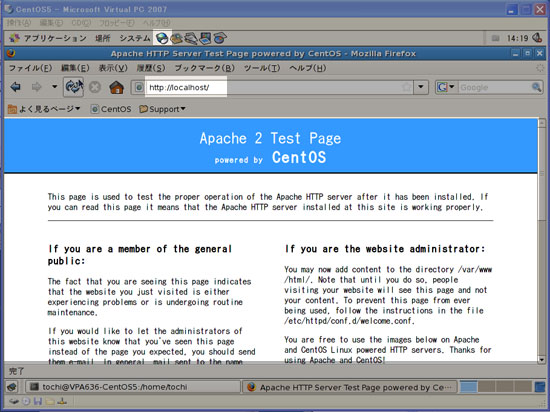This screenshot has width=550, height=412.
Task: Expand the address bar history dropdown
Action: [x=421, y=87]
